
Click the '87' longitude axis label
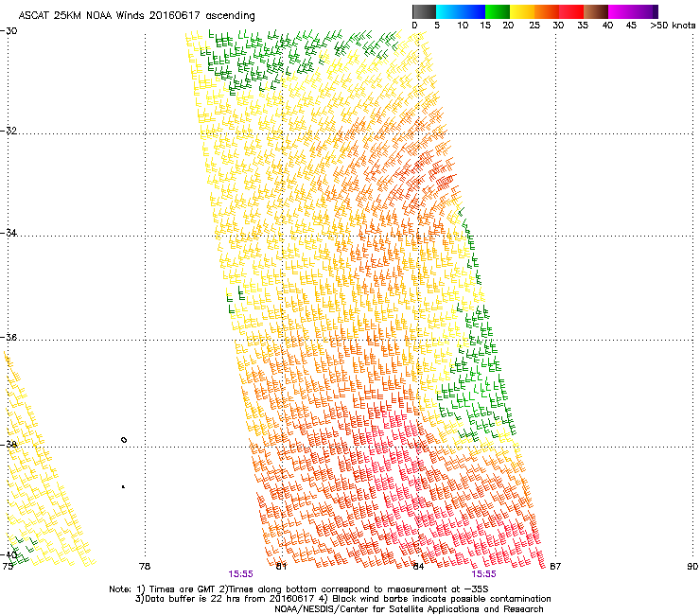[555, 567]
